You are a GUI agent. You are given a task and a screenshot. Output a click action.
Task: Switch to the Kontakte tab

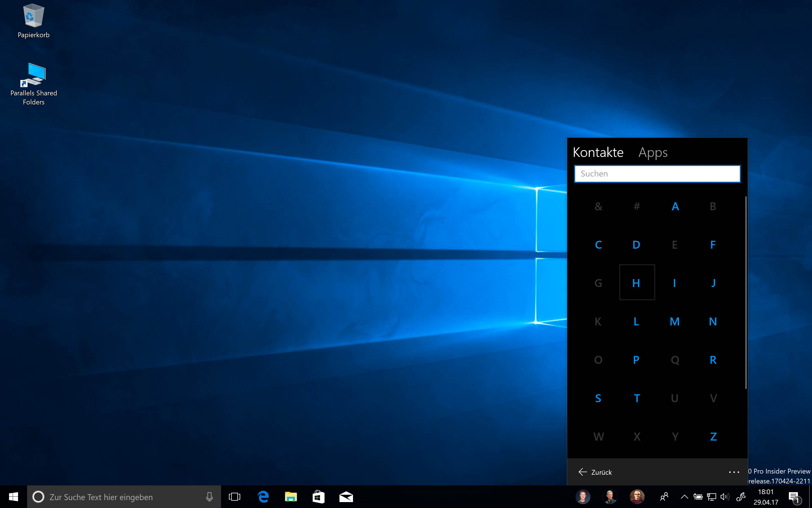click(598, 152)
